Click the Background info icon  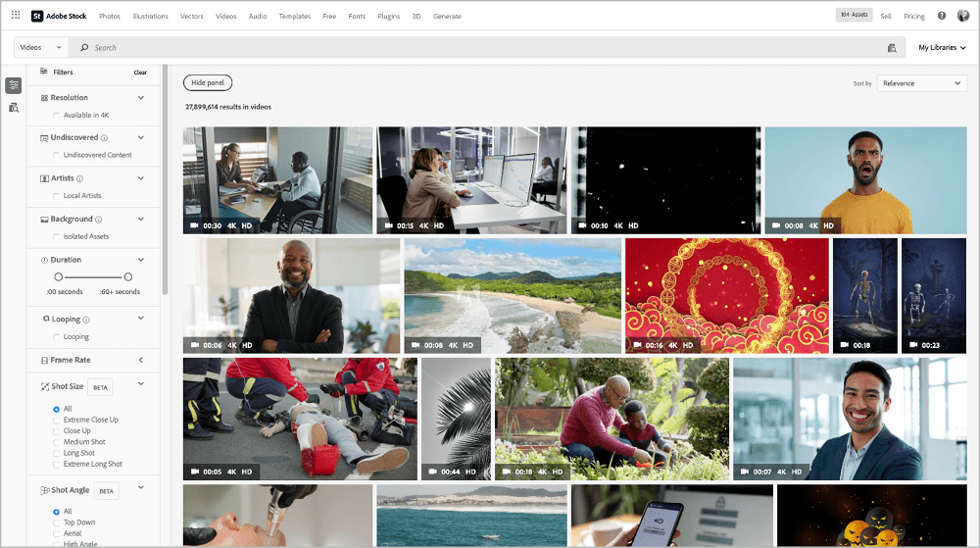[x=99, y=220]
